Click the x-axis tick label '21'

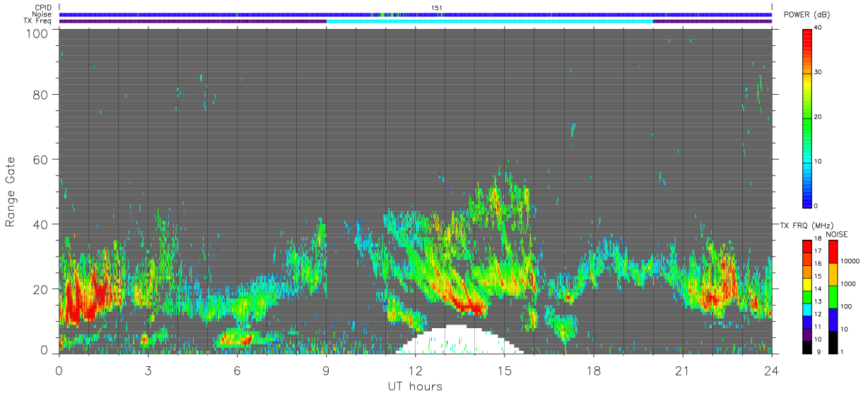click(682, 371)
